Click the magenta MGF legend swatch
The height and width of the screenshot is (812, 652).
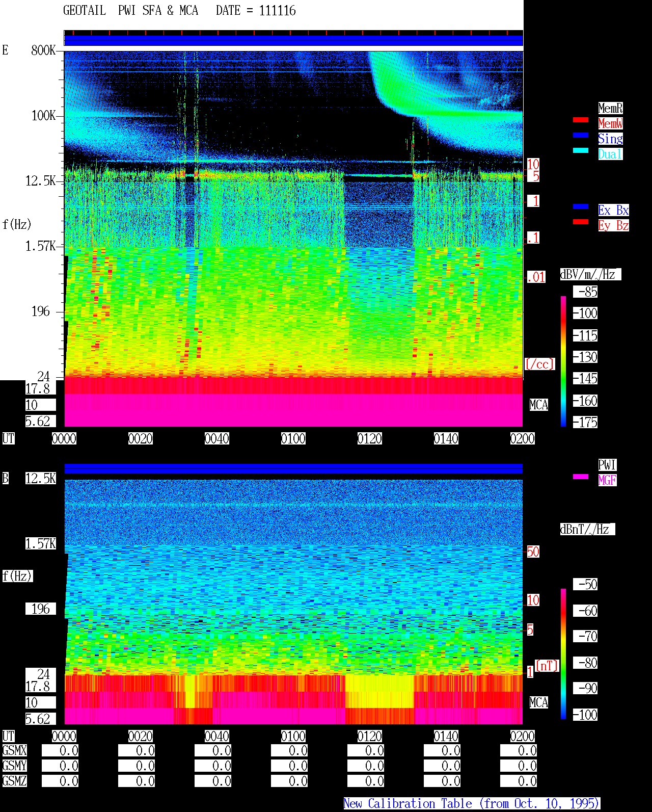[x=581, y=477]
